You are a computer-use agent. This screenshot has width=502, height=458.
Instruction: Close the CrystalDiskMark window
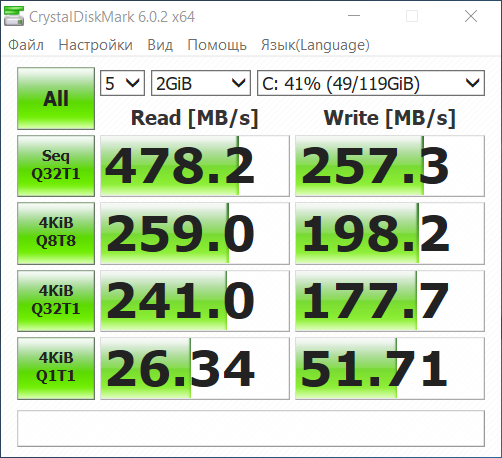pyautogui.click(x=471, y=16)
